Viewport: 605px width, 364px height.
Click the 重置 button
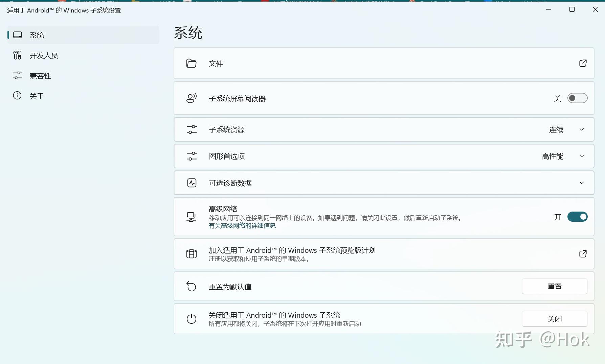pyautogui.click(x=554, y=286)
